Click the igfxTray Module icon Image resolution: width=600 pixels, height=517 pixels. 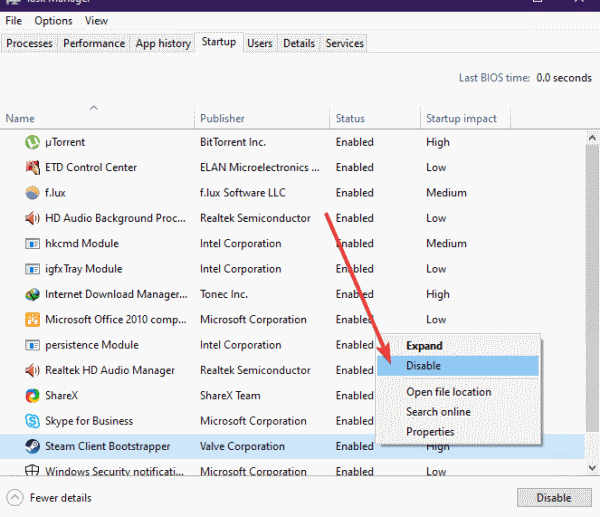pyautogui.click(x=33, y=269)
